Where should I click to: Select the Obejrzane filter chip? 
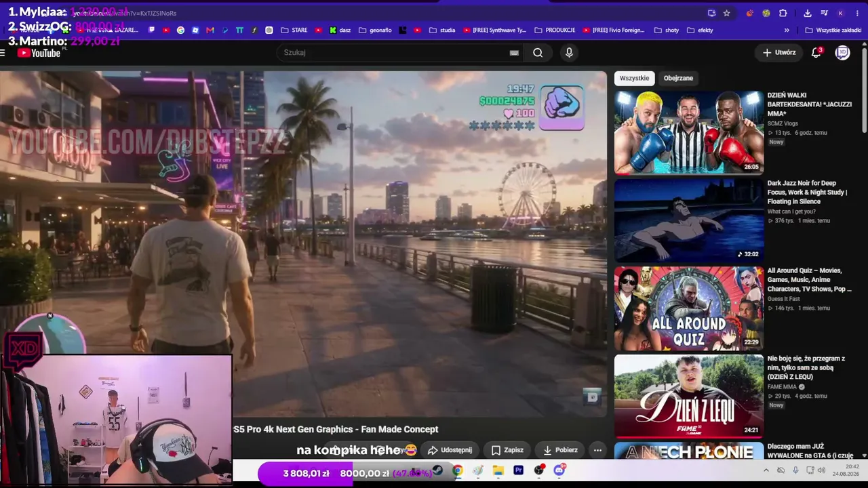(x=678, y=78)
